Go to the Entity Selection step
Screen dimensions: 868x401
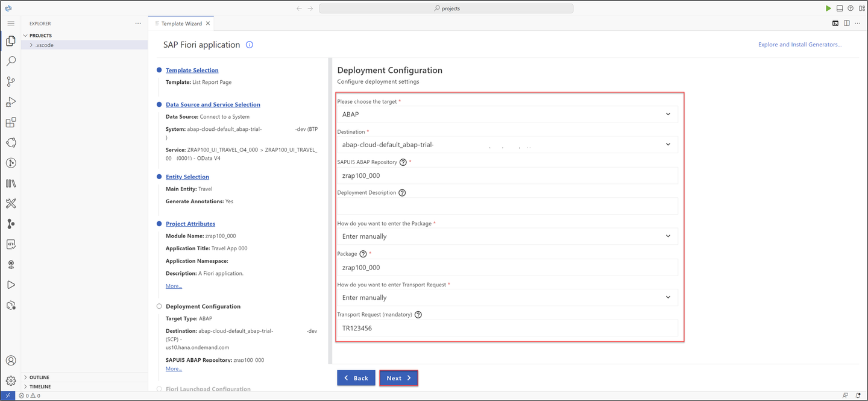[187, 177]
